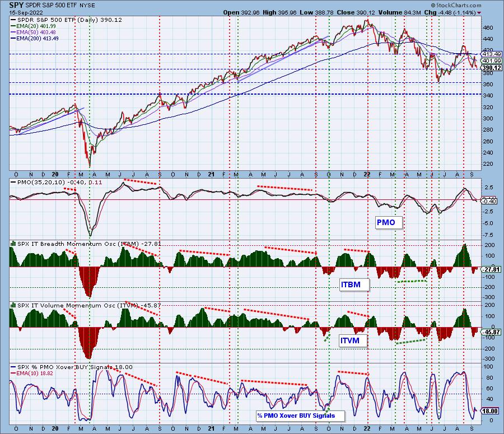Click the Chg -4.48 (-1.14%) reading
Image resolution: width=504 pixels, height=434 pixels.
tap(450, 12)
